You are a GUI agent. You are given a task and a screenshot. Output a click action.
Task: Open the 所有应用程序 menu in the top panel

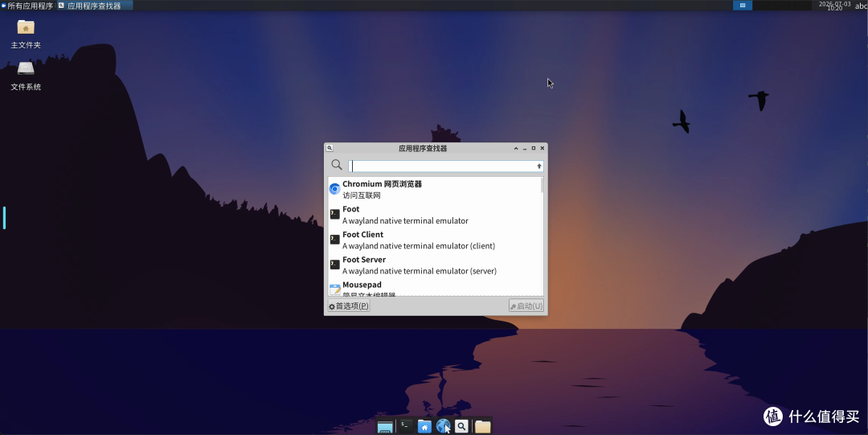coord(27,6)
